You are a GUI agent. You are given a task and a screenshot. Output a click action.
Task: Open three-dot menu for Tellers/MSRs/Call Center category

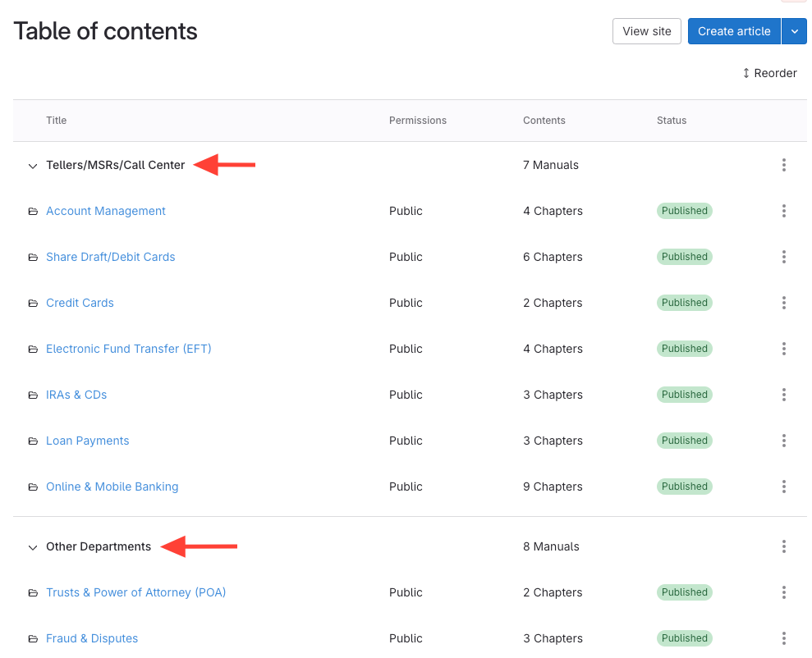(783, 165)
